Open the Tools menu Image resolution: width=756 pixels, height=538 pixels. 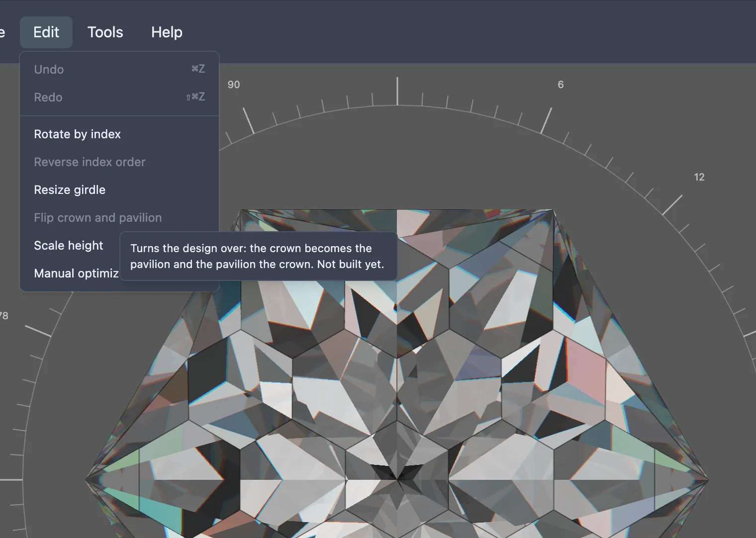pos(105,32)
